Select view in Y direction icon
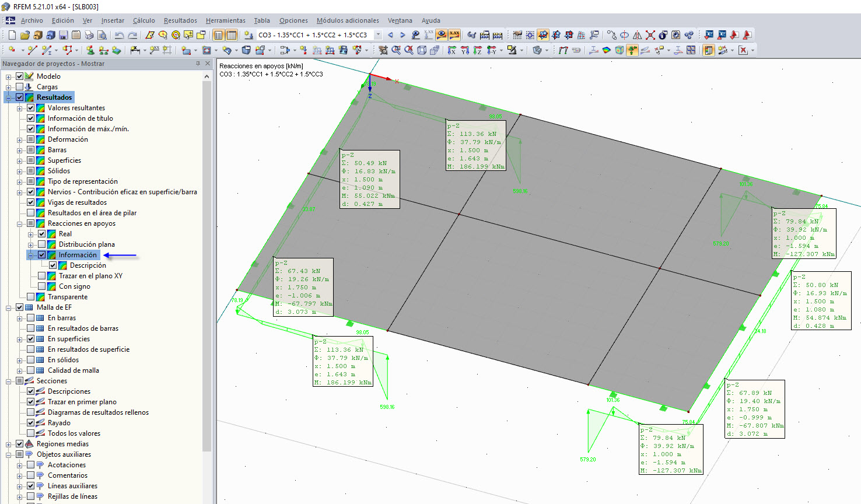The width and height of the screenshot is (861, 504). (465, 50)
